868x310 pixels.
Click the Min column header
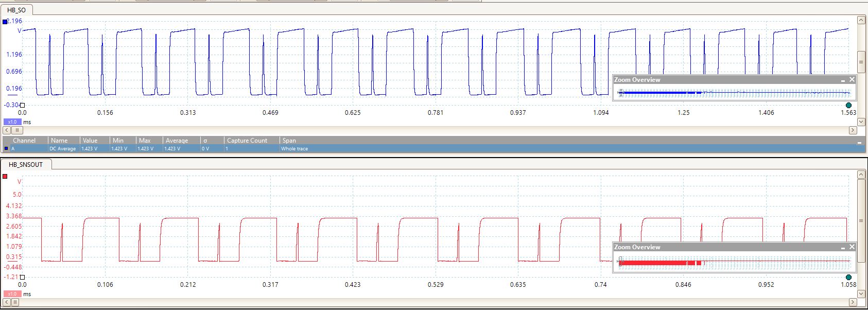coord(118,141)
